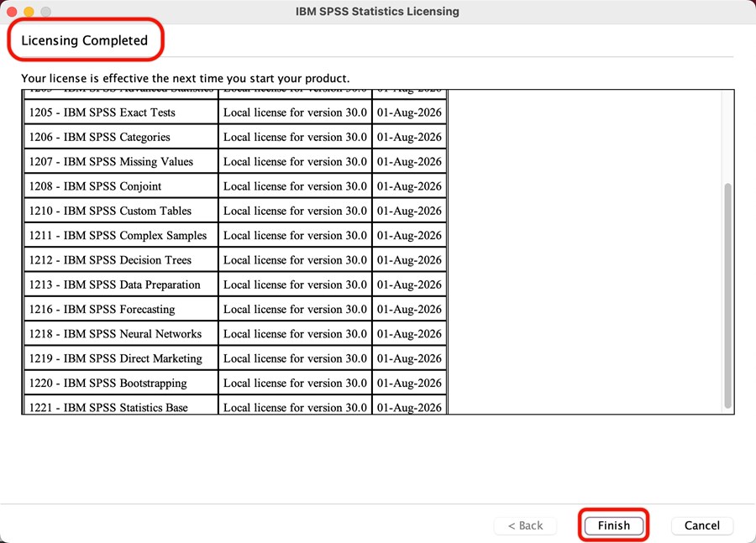
Task: Select the 01-Aug-2026 expiry for Custom Tables
Action: pyautogui.click(x=409, y=211)
